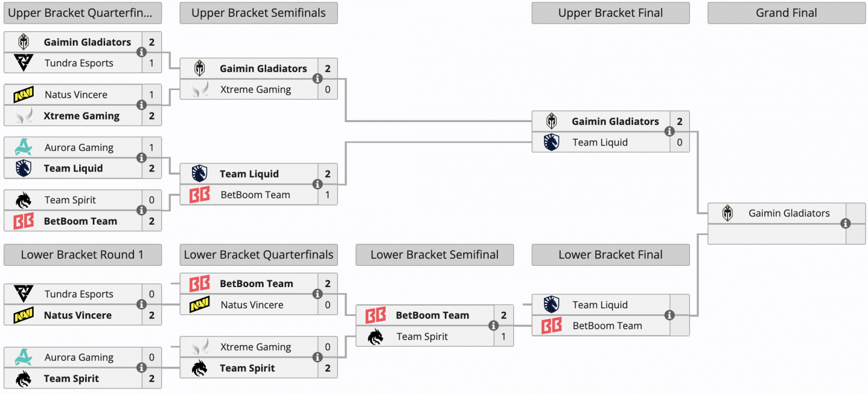Click Team Liquid logo in Upper Bracket Final

tap(552, 142)
